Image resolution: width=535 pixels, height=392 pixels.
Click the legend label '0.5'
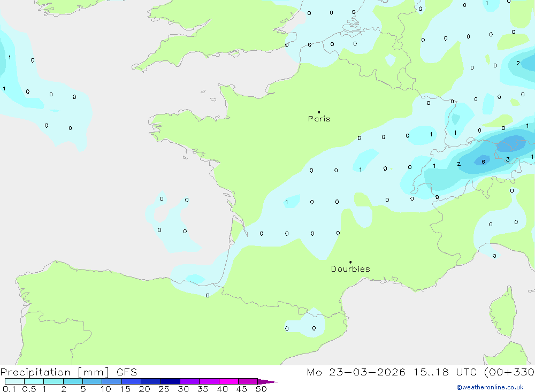pos(29,389)
